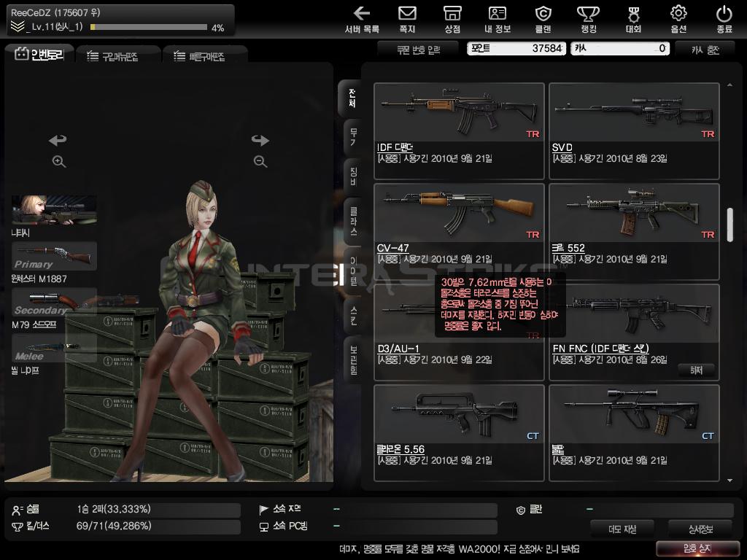Image resolution: width=747 pixels, height=560 pixels.
Task: Select the 전체 (All) category tab
Action: pos(352,98)
